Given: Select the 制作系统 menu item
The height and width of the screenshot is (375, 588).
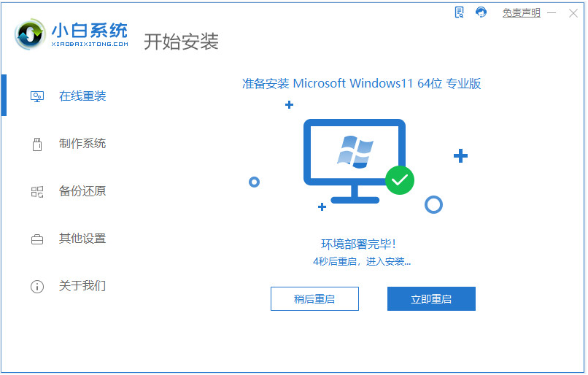Looking at the screenshot, I should click(x=82, y=144).
